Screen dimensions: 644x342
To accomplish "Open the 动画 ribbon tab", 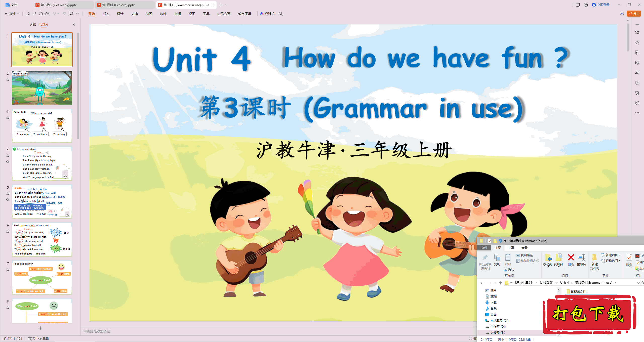I will [x=149, y=14].
